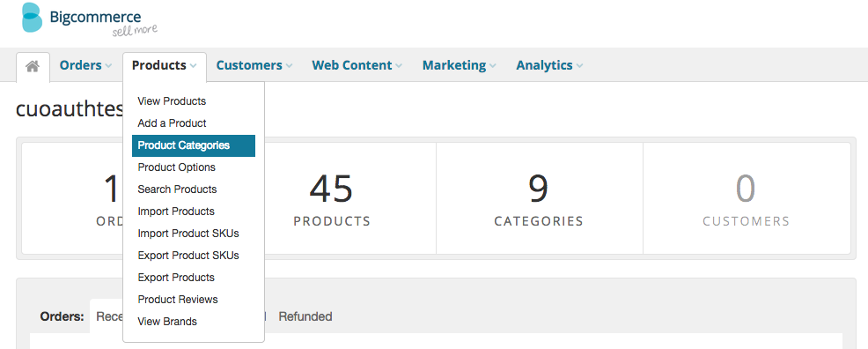
Task: Expand the Orders dropdown menu
Action: [x=85, y=65]
